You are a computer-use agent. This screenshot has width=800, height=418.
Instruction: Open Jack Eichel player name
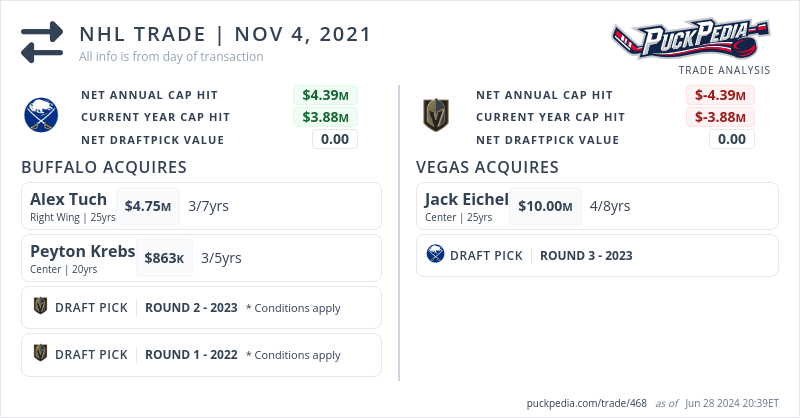[466, 198]
